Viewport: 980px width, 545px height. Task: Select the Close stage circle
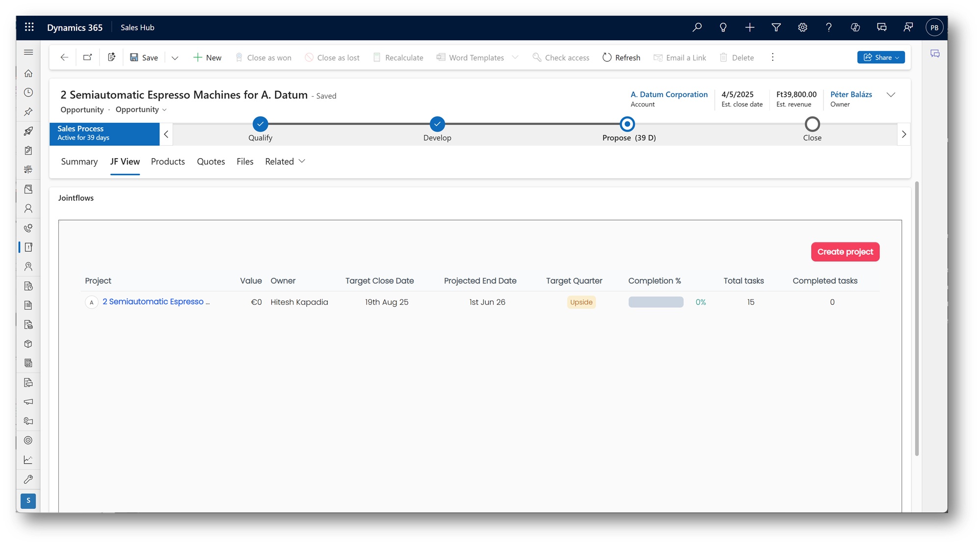[x=812, y=124]
